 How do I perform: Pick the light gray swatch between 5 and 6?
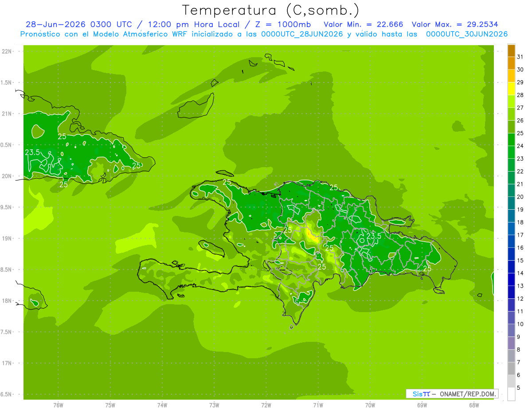pos(512,381)
